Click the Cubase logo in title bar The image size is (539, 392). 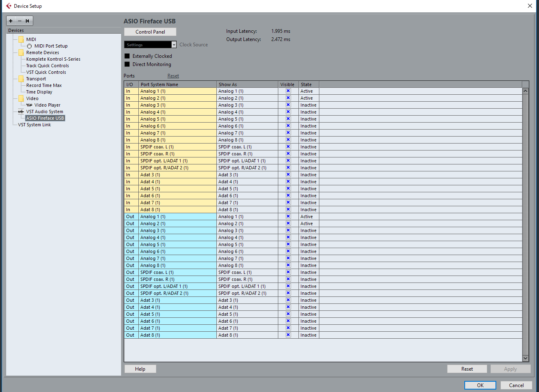click(9, 6)
